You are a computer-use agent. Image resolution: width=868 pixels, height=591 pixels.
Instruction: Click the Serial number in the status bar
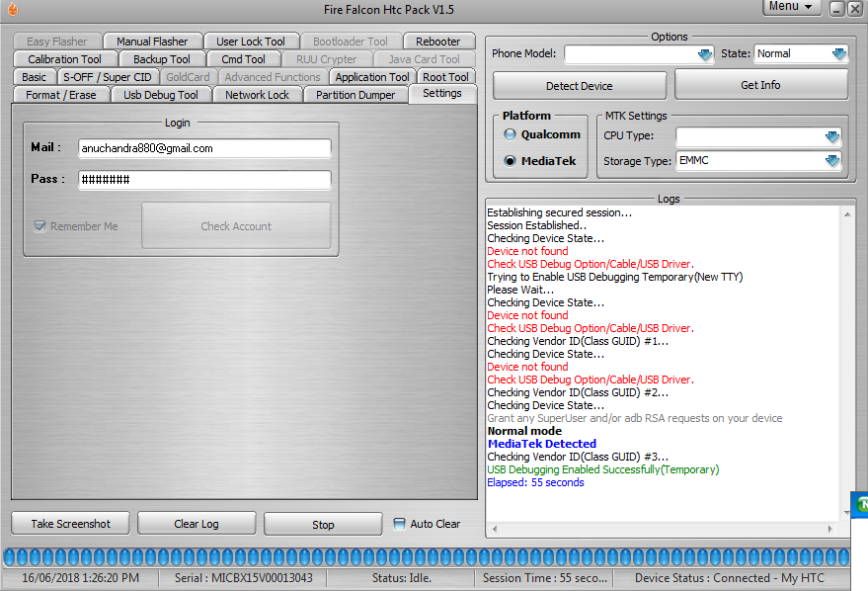pos(244,578)
